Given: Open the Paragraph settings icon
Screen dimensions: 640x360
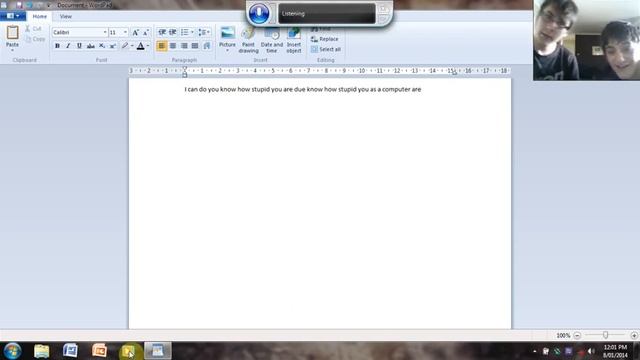Looking at the screenshot, I should (x=207, y=46).
